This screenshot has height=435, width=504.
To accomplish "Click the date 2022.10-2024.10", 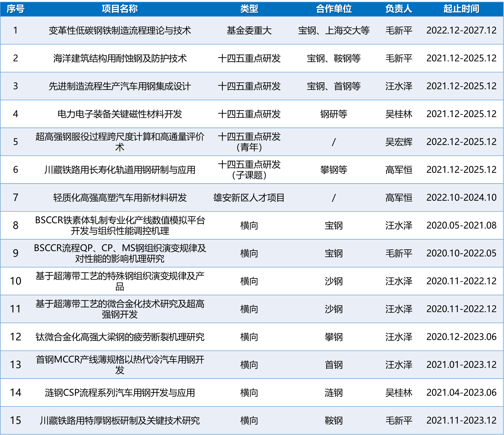I will click(461, 197).
